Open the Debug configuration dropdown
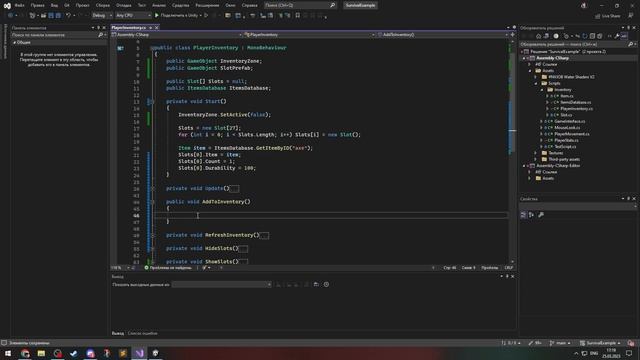The width and height of the screenshot is (640, 360). [102, 15]
